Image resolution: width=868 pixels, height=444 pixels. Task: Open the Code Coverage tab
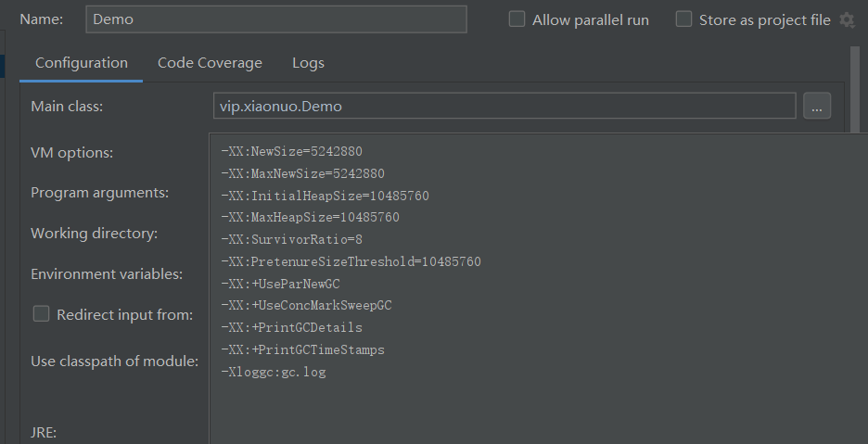tap(210, 63)
